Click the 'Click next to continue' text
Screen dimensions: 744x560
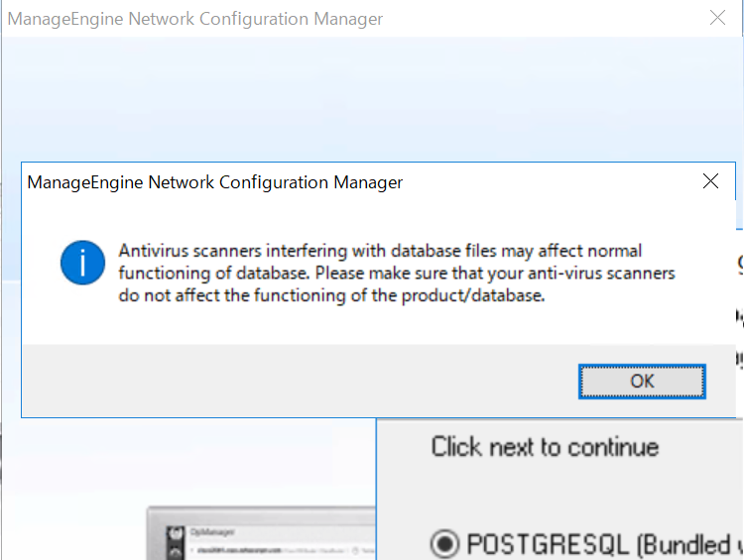[545, 446]
